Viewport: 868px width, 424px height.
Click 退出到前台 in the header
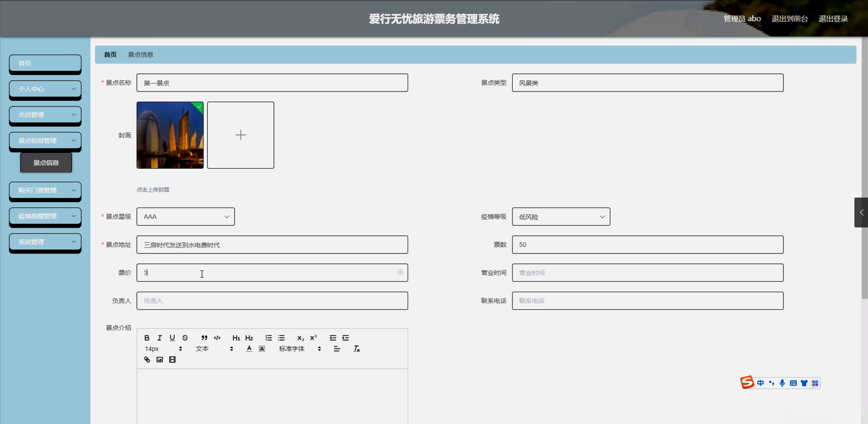point(790,19)
